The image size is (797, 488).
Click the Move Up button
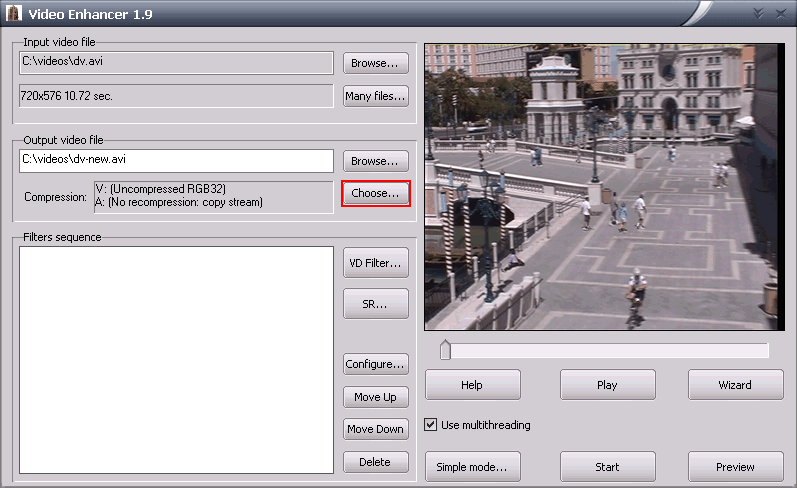click(x=376, y=397)
